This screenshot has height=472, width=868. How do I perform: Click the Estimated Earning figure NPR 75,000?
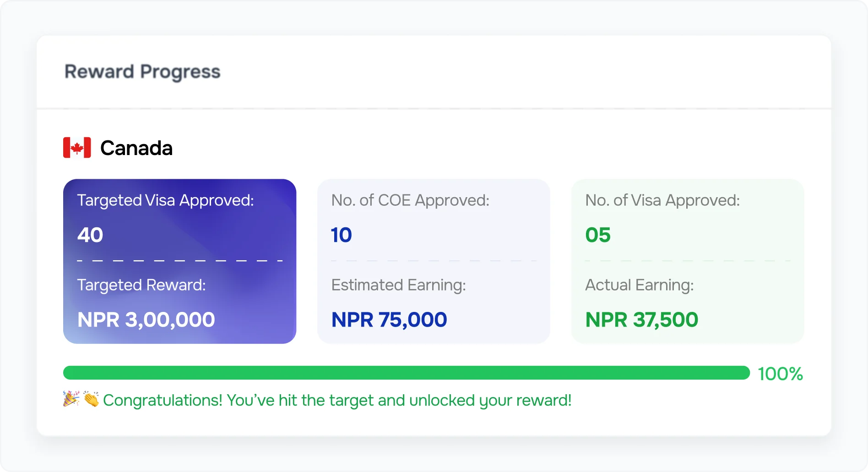[x=388, y=319]
